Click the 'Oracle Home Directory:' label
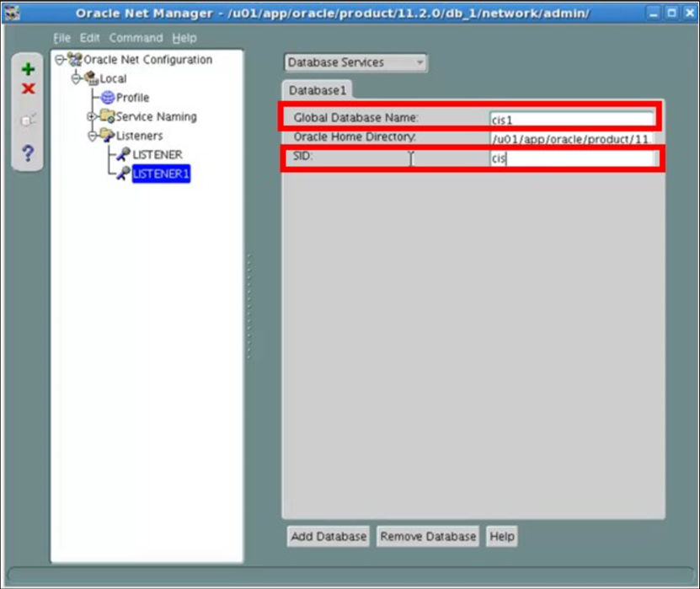Image resolution: width=700 pixels, height=589 pixels. (x=355, y=137)
